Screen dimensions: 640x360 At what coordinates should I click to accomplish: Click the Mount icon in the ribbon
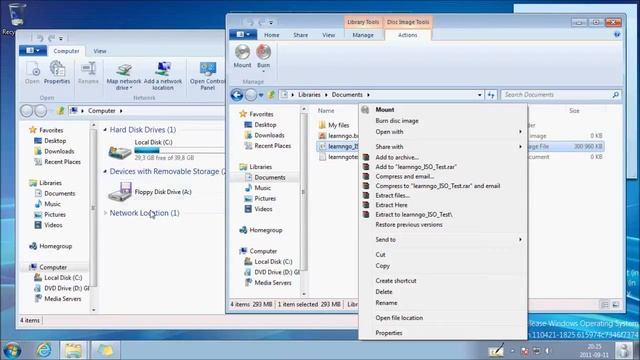point(242,53)
